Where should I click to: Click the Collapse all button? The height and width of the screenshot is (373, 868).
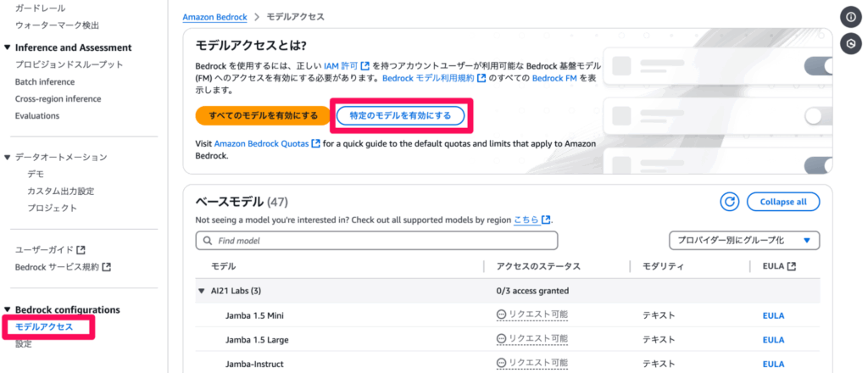[x=783, y=202]
